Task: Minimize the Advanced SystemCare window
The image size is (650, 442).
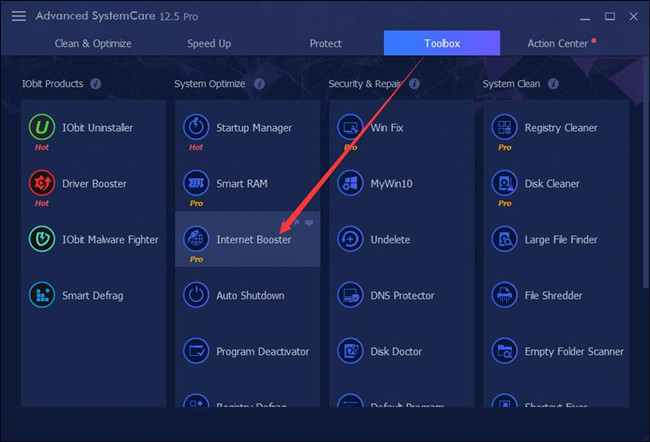Action: point(585,17)
